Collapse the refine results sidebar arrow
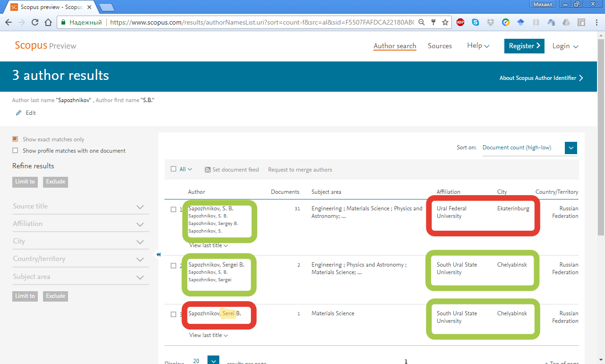The image size is (605, 364). 158,254
